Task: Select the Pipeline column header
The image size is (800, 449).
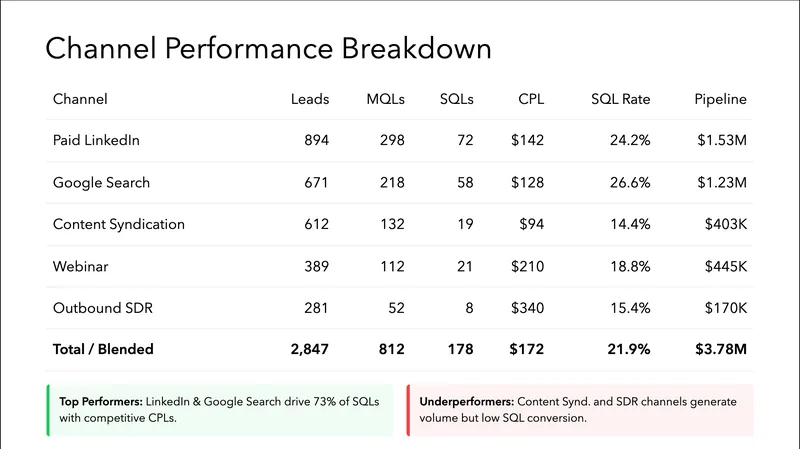Action: [720, 99]
